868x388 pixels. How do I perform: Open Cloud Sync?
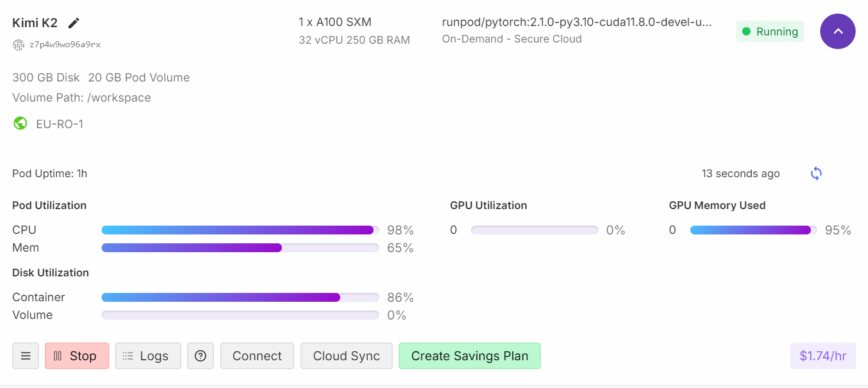[347, 356]
